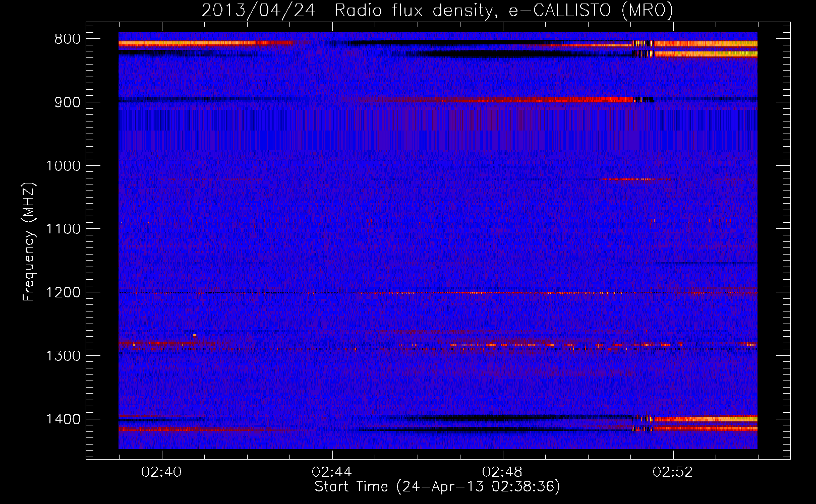Screen dimensions: 816x504
Task: Click the 'Frequency (MHZ)' y-axis label
Action: [x=29, y=242]
